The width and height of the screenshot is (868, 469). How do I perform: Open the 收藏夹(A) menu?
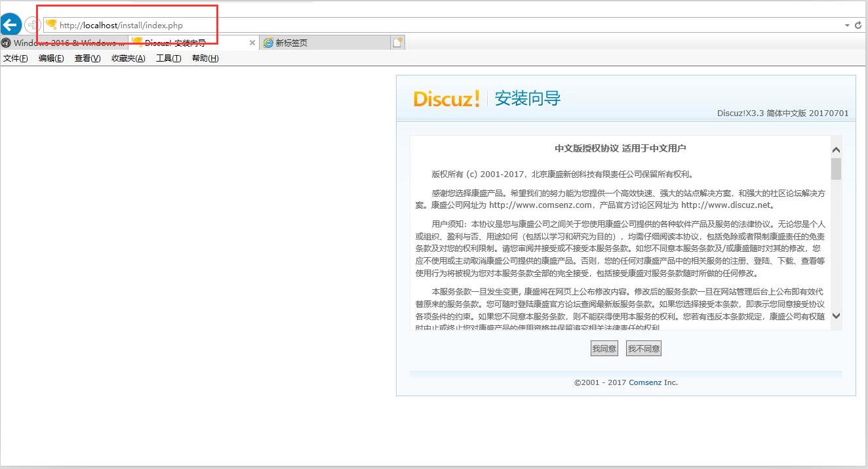(x=128, y=58)
